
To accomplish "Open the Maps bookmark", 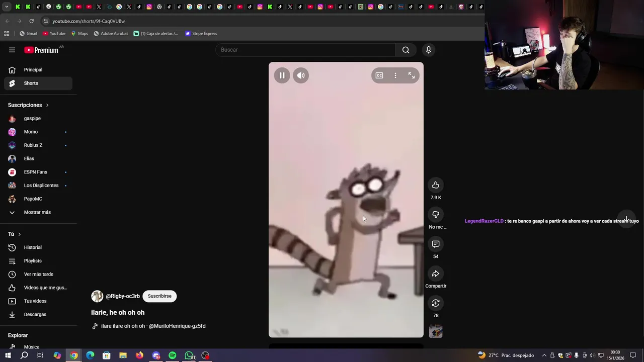I will [x=79, y=34].
